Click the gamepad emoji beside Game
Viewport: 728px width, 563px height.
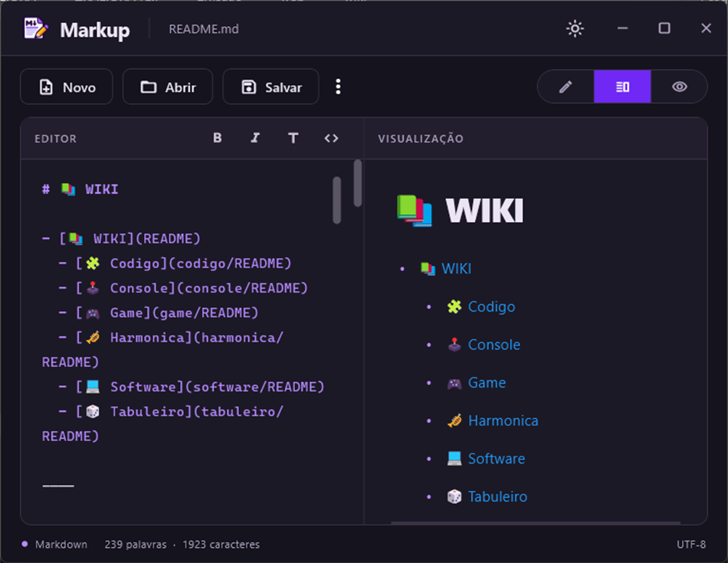pyautogui.click(x=454, y=384)
